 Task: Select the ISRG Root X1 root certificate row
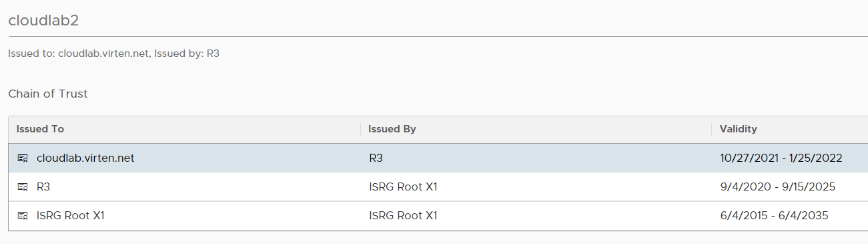click(x=438, y=216)
